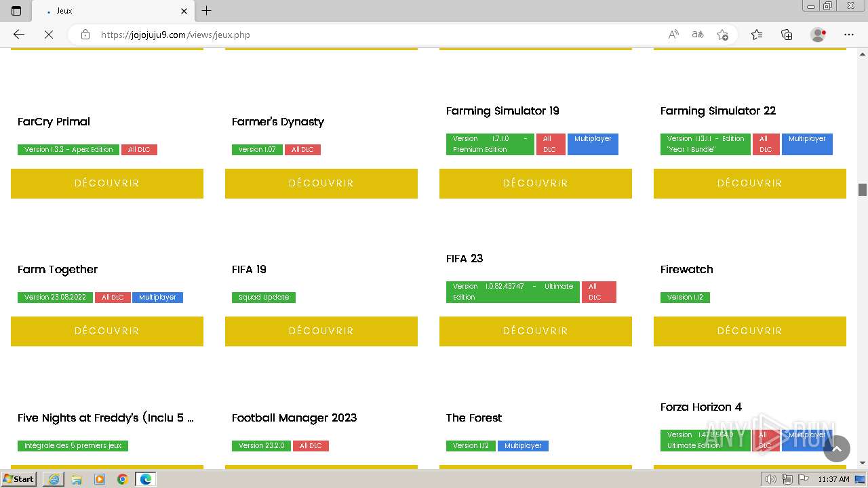
Task: Click the version 1.07 tag on Farmer's Dynasty
Action: tap(257, 150)
